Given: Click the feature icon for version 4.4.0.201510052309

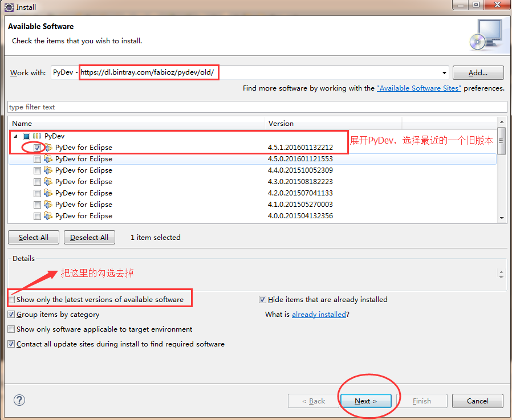Looking at the screenshot, I should click(48, 170).
